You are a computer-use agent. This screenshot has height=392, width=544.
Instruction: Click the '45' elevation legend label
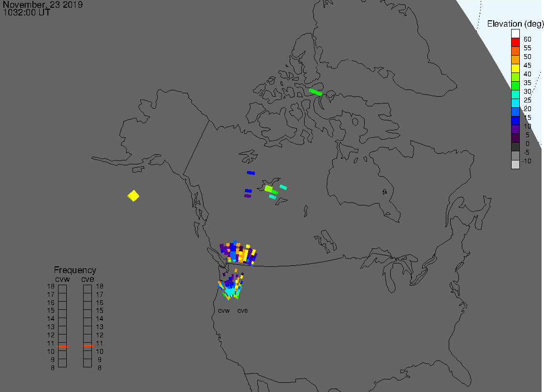(x=528, y=65)
